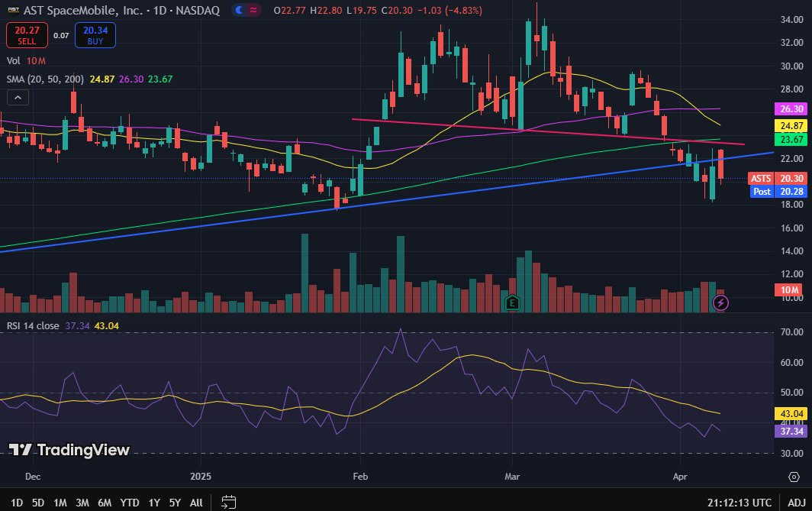Image resolution: width=812 pixels, height=511 pixels.
Task: Click the magenta 26.30 SMA price label
Action: 791,108
